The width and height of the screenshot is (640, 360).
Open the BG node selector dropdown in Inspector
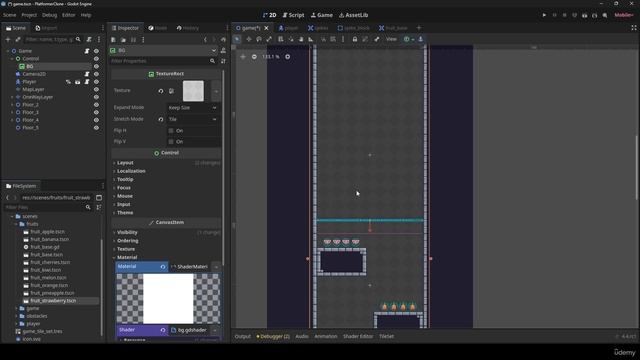point(163,51)
